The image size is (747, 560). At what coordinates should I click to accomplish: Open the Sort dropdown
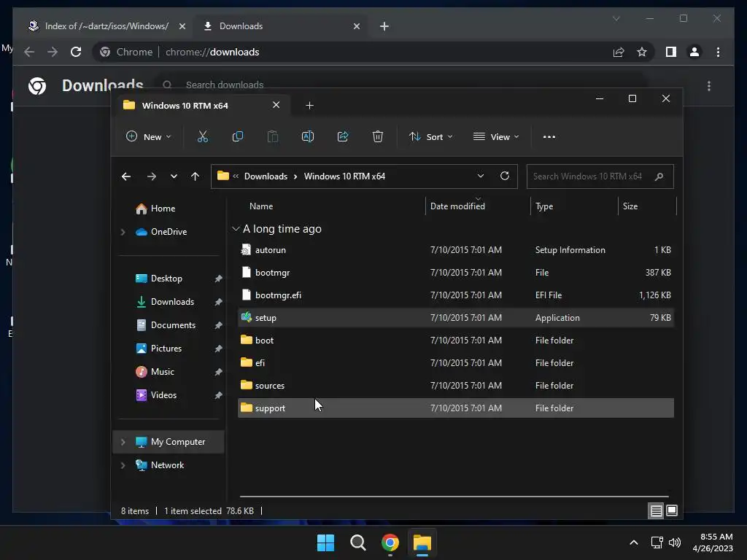430,136
